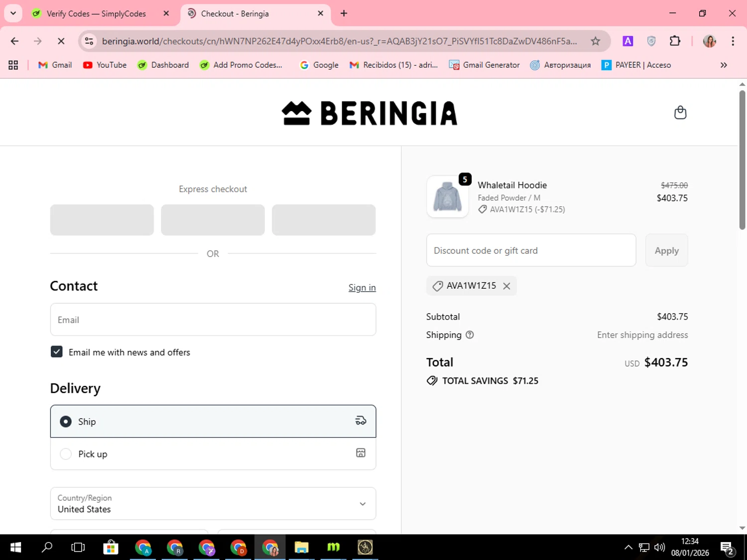Open a new browser tab
This screenshot has height=560, width=747.
344,13
